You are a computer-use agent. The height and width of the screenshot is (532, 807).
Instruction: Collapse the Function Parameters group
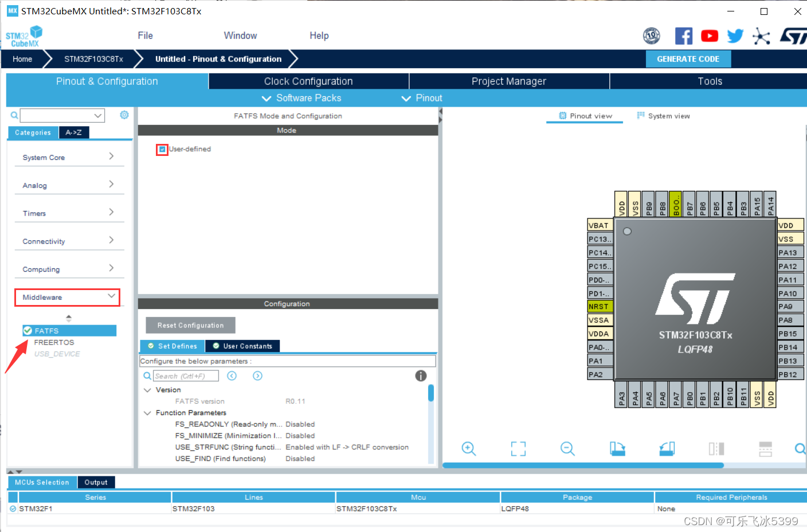[147, 413]
